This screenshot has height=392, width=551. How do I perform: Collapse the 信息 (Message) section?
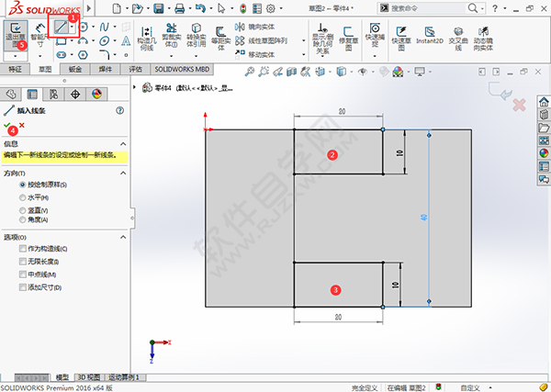pos(123,143)
